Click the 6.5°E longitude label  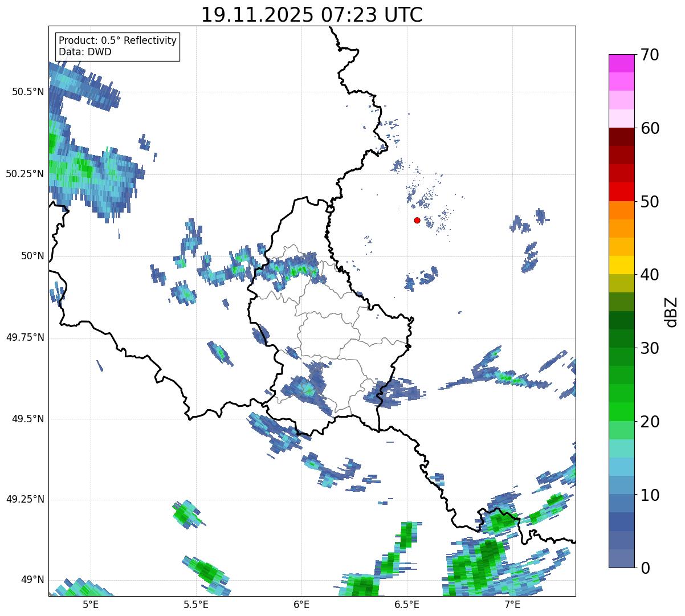coord(407,605)
